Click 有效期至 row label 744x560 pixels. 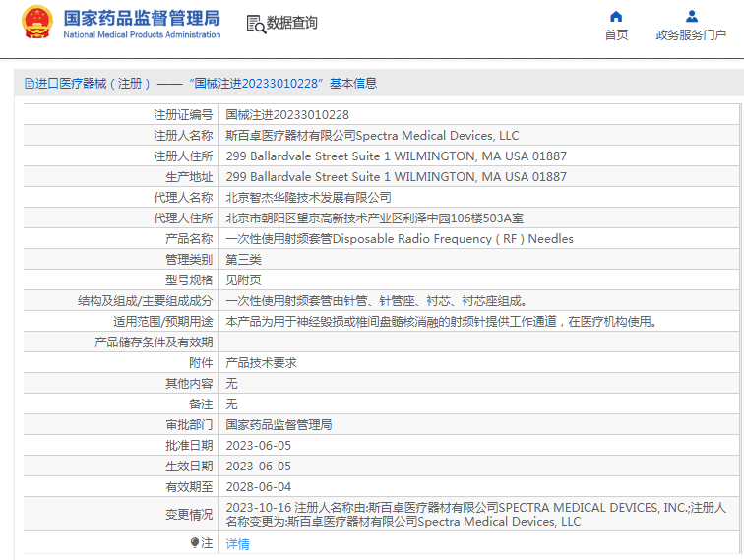(x=189, y=487)
